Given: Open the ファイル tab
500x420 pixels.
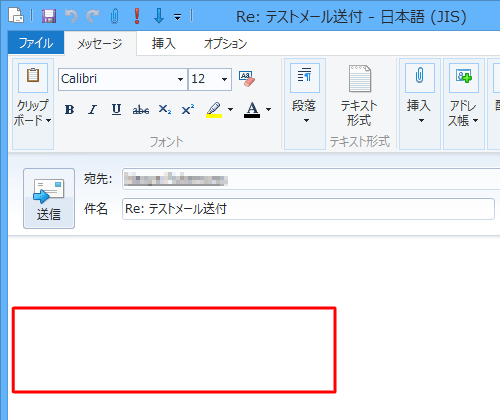Looking at the screenshot, I should pyautogui.click(x=36, y=43).
